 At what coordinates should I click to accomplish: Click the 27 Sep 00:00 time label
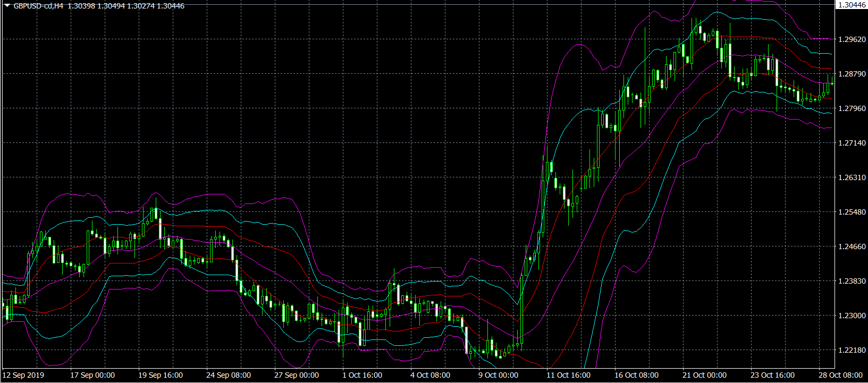pos(297,375)
